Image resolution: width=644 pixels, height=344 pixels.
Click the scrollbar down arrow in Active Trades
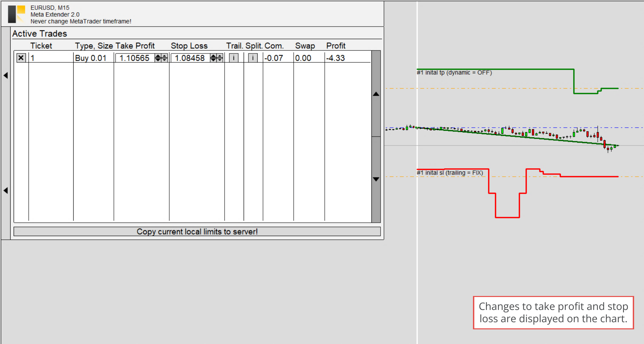pyautogui.click(x=376, y=179)
